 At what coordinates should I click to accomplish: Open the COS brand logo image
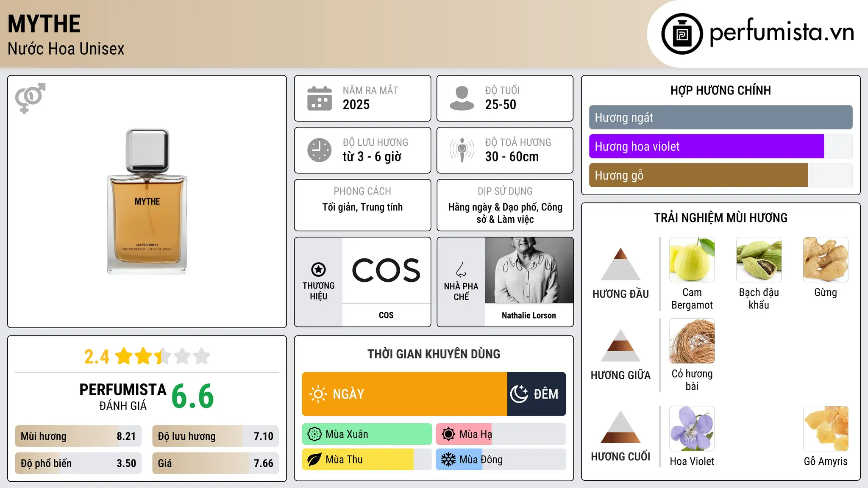pyautogui.click(x=386, y=270)
